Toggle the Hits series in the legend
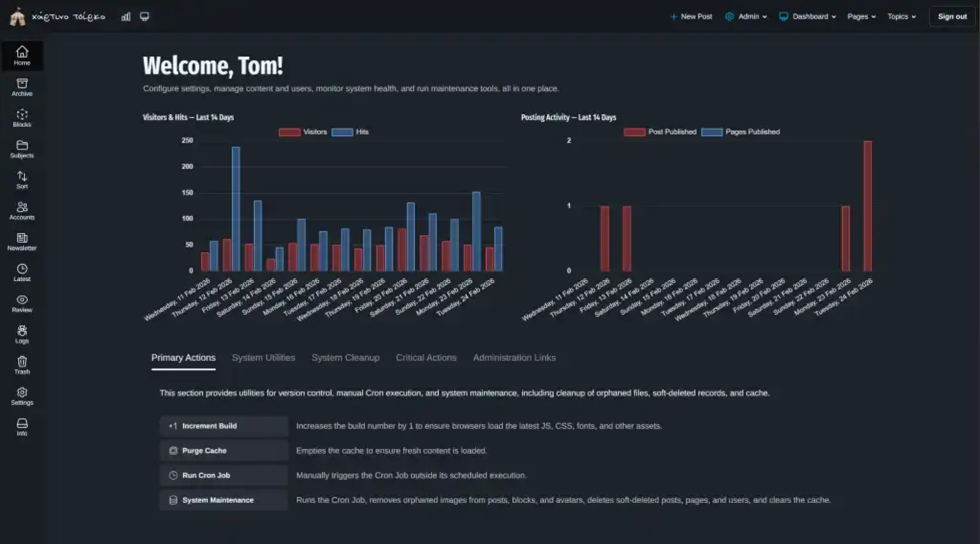The image size is (980, 544). point(350,132)
